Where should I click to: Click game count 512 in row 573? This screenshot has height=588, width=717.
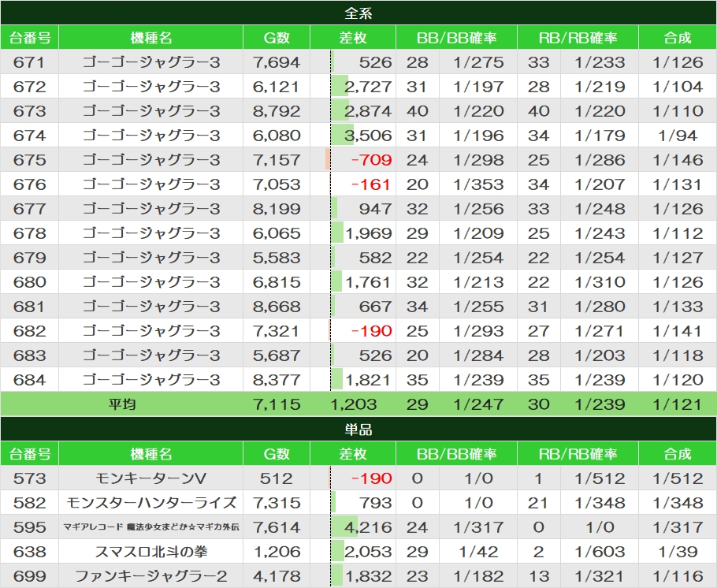click(x=277, y=478)
